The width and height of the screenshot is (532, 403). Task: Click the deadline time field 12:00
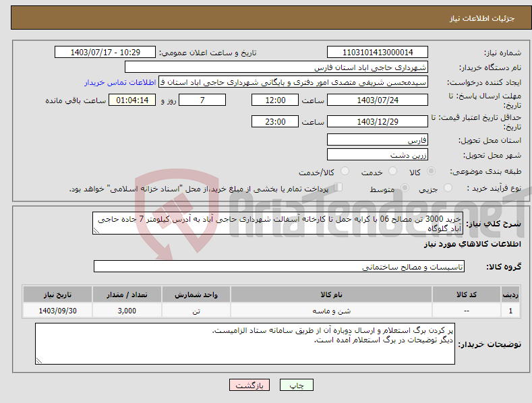point(275,100)
